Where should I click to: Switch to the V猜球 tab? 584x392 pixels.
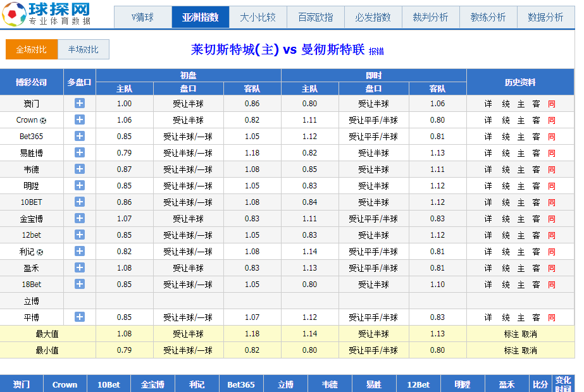[143, 17]
